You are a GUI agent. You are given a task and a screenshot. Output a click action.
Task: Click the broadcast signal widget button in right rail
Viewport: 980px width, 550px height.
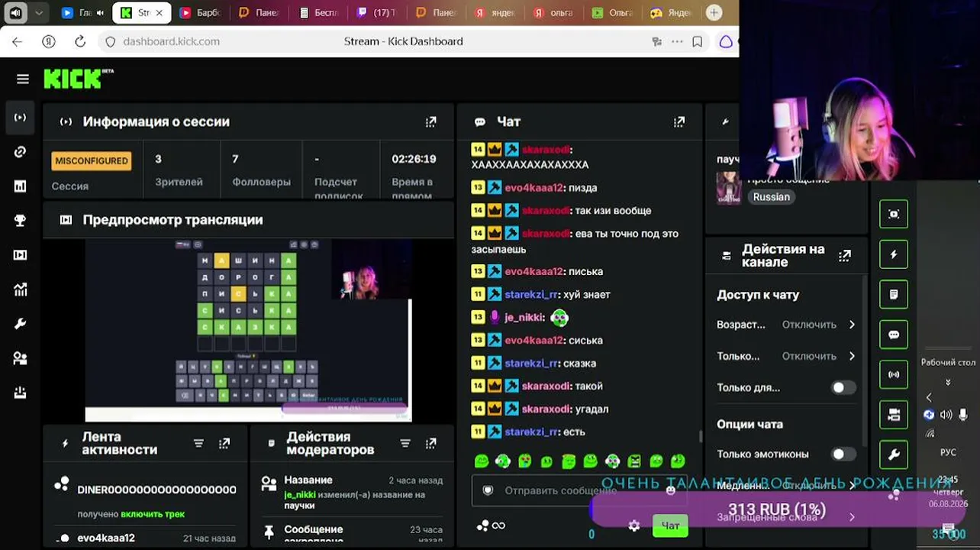pos(894,374)
